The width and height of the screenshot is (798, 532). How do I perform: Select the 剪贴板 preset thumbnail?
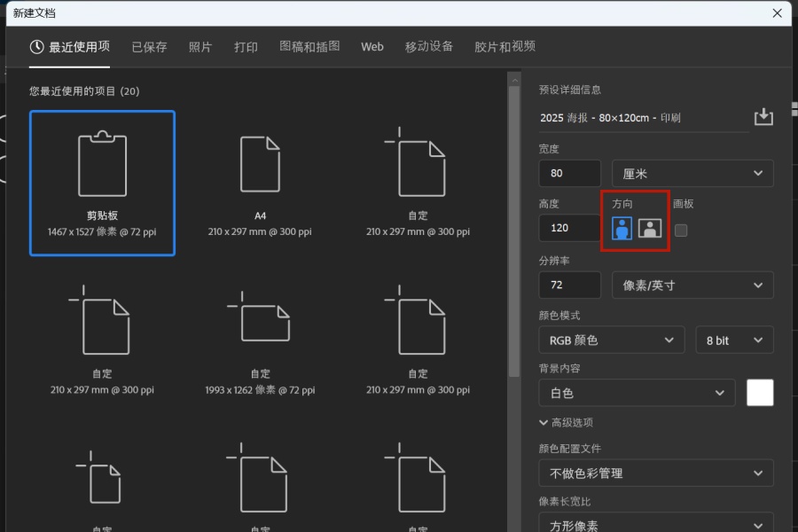(x=102, y=183)
